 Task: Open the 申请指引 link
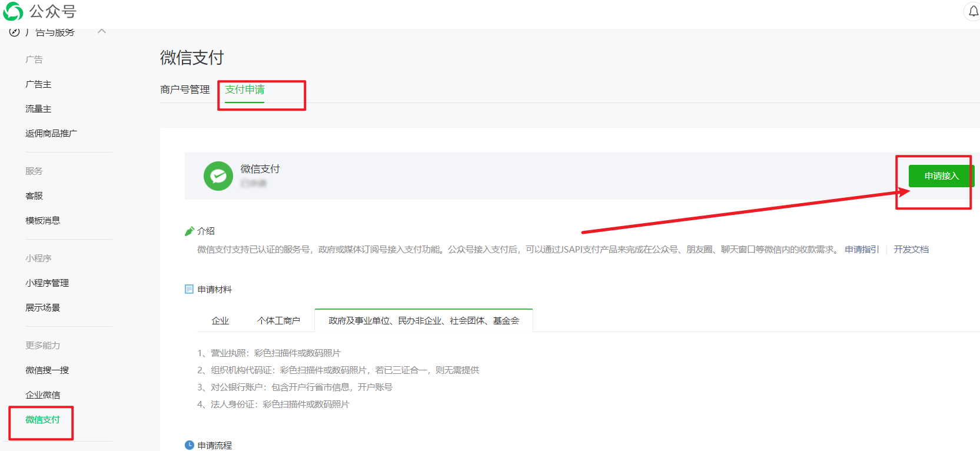click(x=862, y=250)
